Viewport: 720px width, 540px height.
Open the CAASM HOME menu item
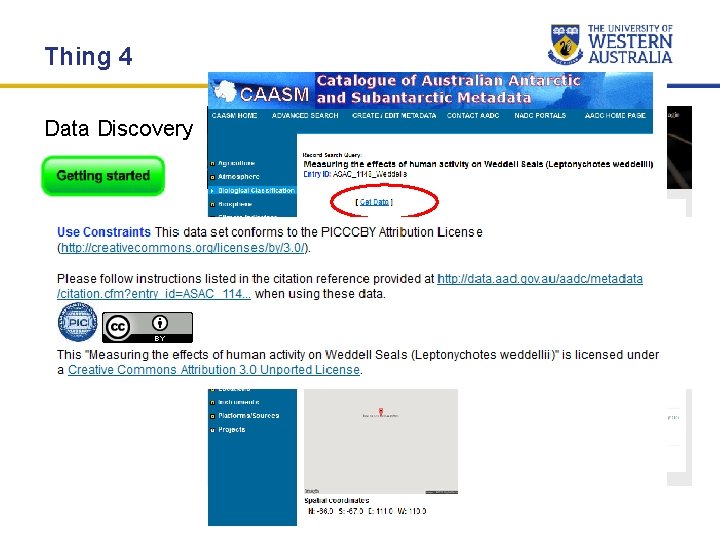pos(234,116)
